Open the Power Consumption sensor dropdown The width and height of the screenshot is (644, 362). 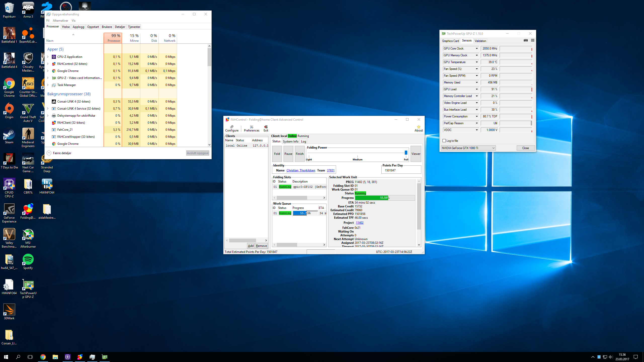476,116
